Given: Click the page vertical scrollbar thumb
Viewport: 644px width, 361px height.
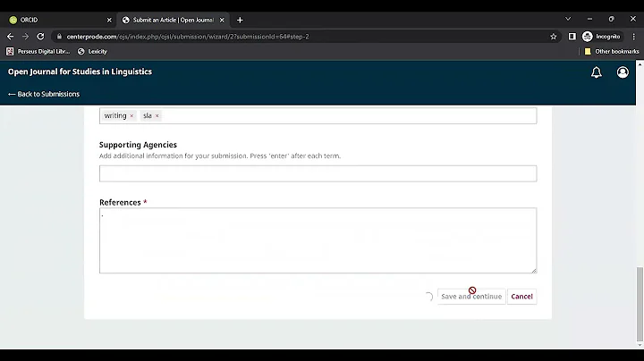Looking at the screenshot, I should click(x=640, y=304).
